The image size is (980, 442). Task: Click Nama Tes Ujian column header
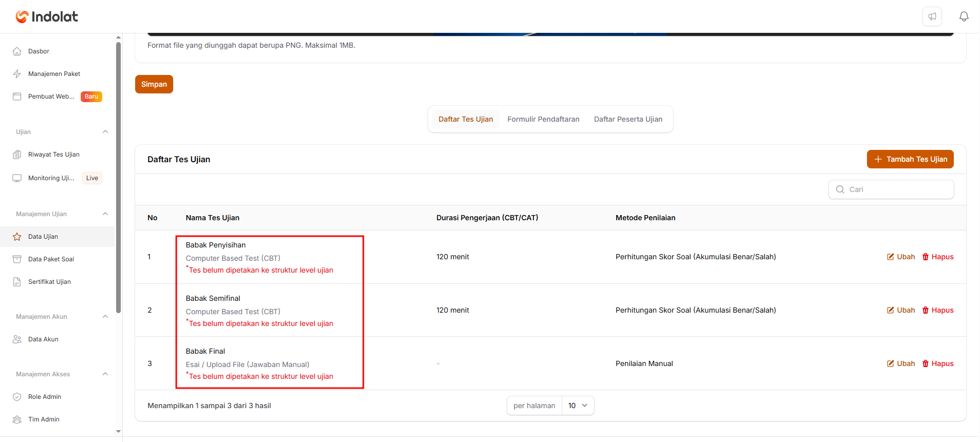[213, 218]
